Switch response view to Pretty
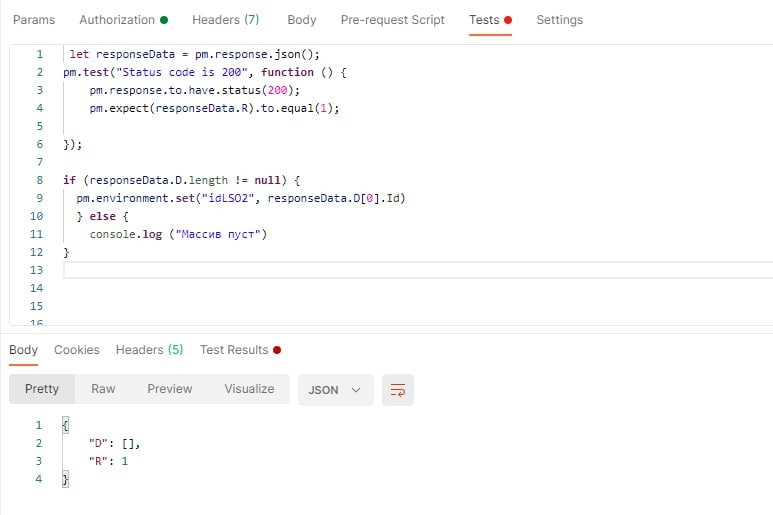The image size is (773, 515). pos(42,389)
